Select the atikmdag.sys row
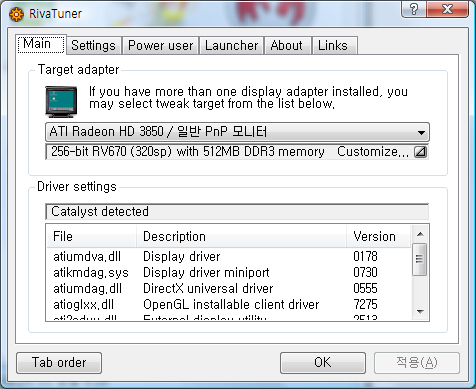The width and height of the screenshot is (476, 389). 229,273
